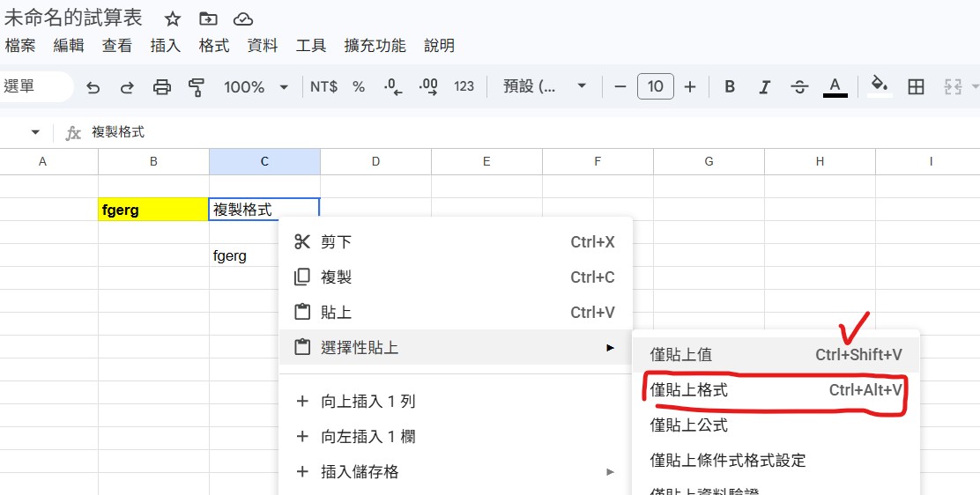Select column C header
980x495 pixels.
[x=265, y=162]
